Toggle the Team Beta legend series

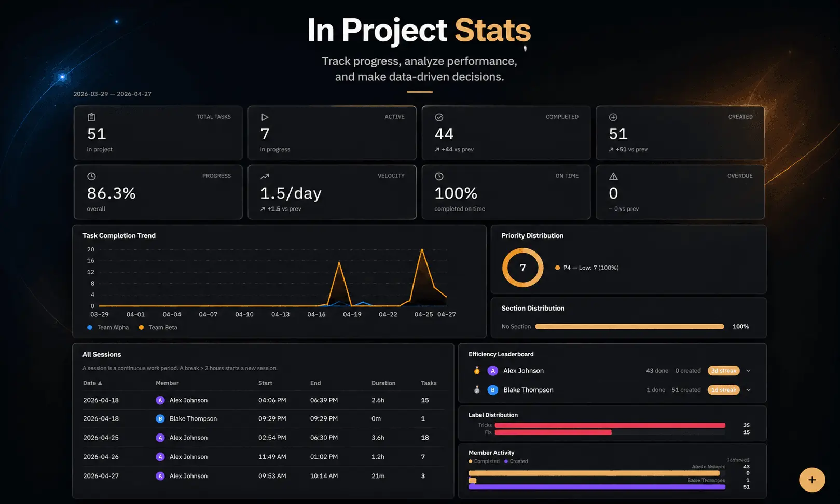(x=158, y=328)
